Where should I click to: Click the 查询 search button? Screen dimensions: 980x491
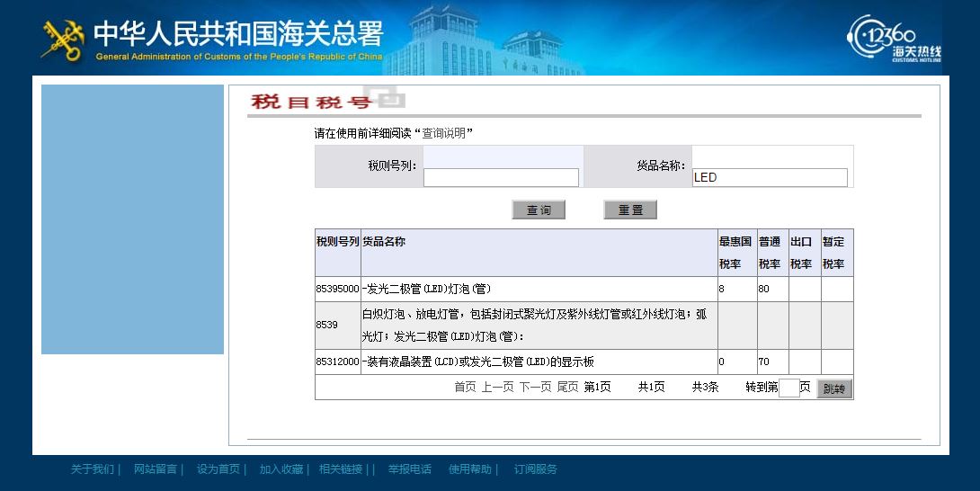coord(539,210)
